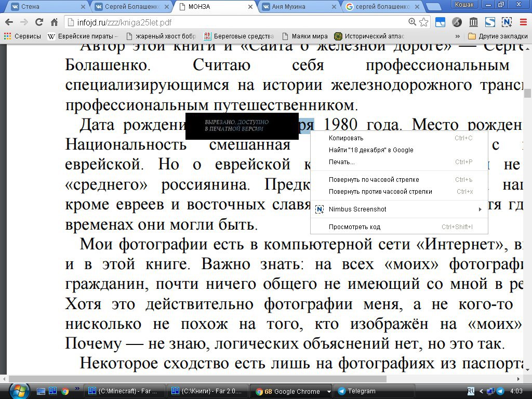Open the Еврейские пираты Wikipedia bookmark

coord(83,36)
